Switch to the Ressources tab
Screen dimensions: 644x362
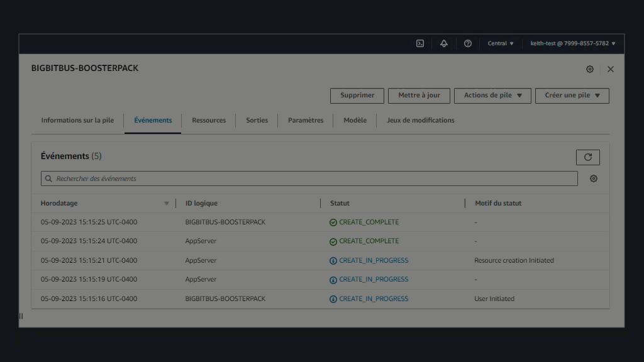point(209,120)
